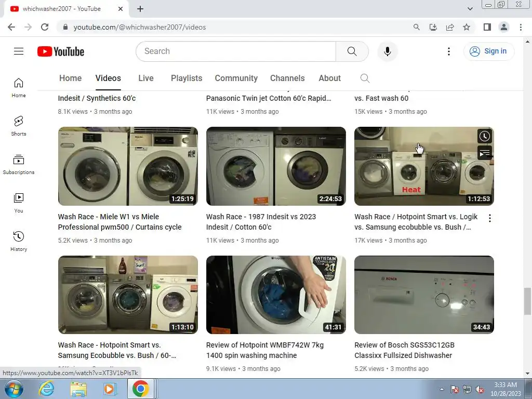The image size is (532, 399).
Task: Select the Videos tab
Action: click(108, 78)
